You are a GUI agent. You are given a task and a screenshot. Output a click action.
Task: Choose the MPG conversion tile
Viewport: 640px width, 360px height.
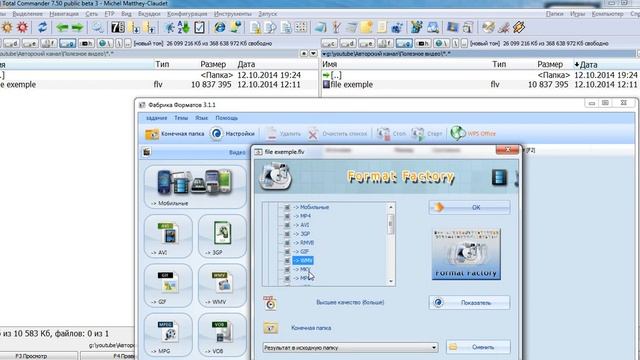coord(168,335)
